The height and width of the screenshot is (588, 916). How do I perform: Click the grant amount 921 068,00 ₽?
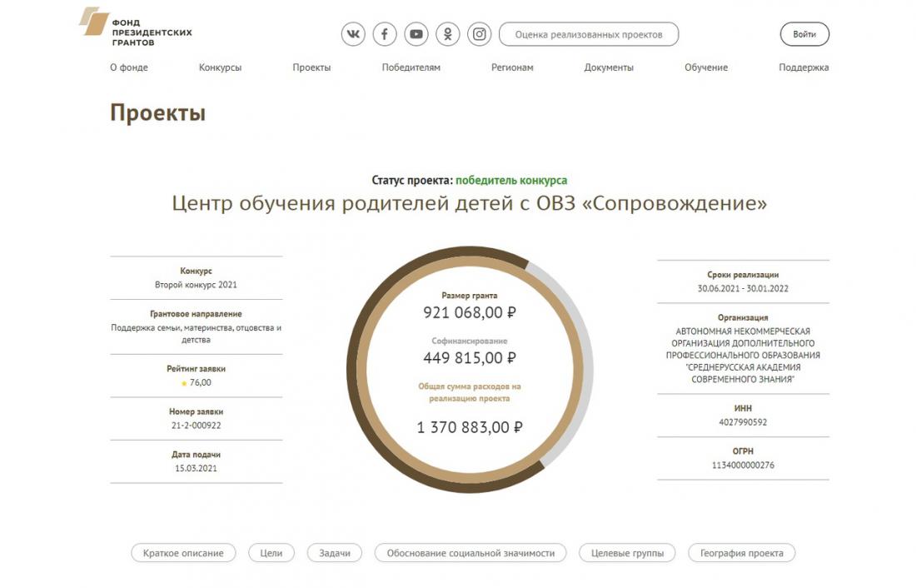coord(470,312)
